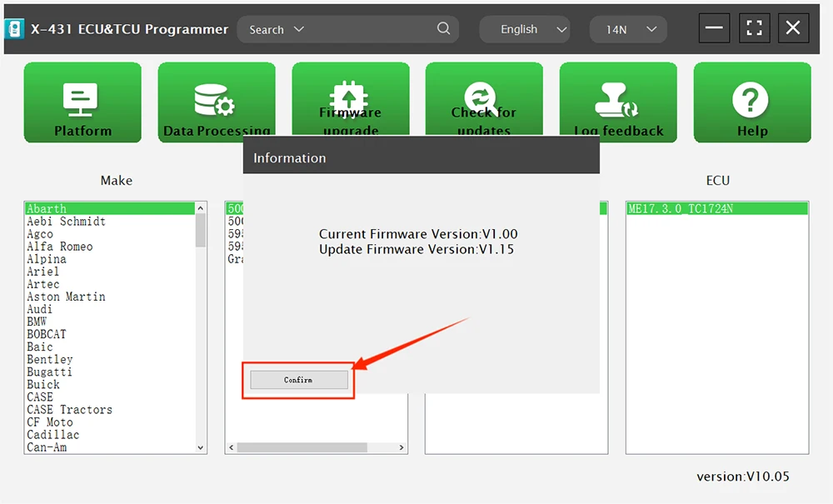Click the model list horizontal scrollbar

click(302, 447)
